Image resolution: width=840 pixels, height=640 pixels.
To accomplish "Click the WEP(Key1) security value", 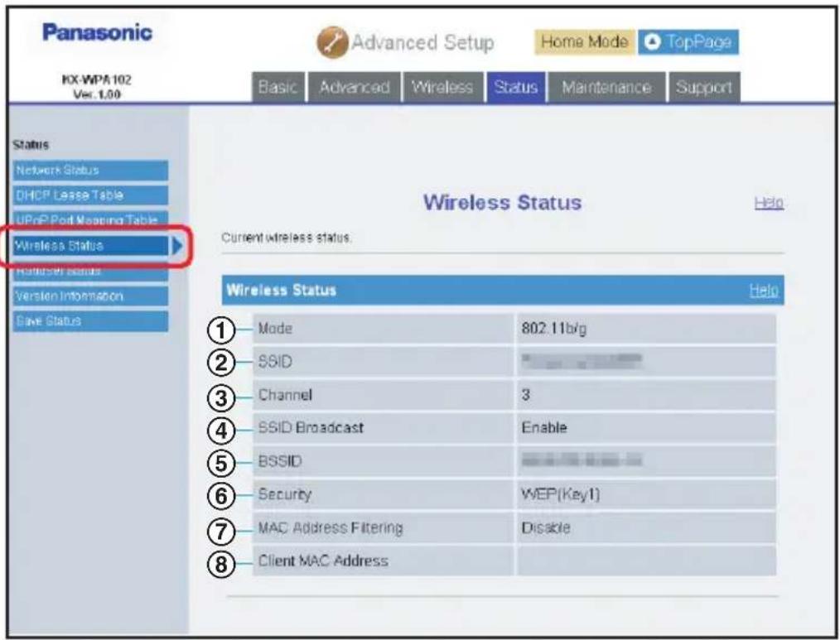I will [x=560, y=494].
